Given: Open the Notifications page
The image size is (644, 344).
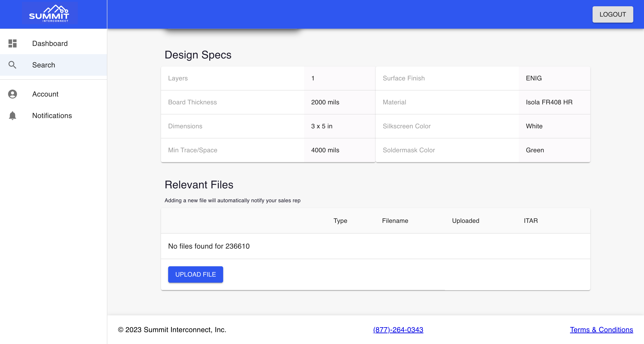Looking at the screenshot, I should point(53,115).
